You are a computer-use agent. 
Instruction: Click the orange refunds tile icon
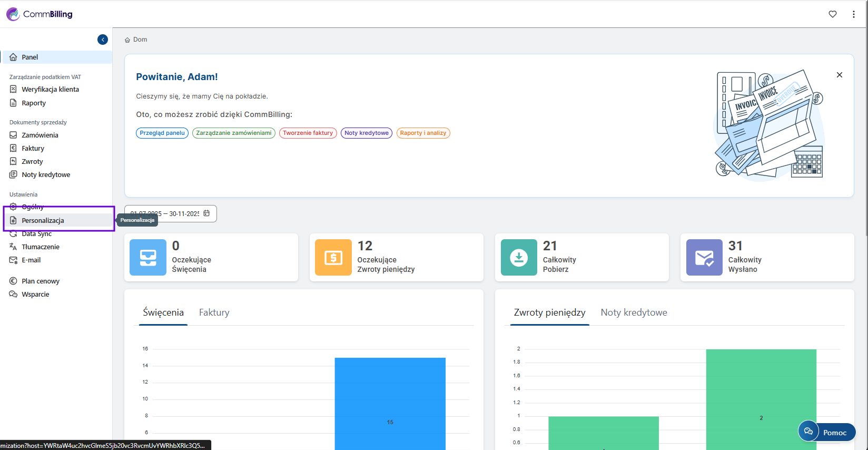pos(333,258)
